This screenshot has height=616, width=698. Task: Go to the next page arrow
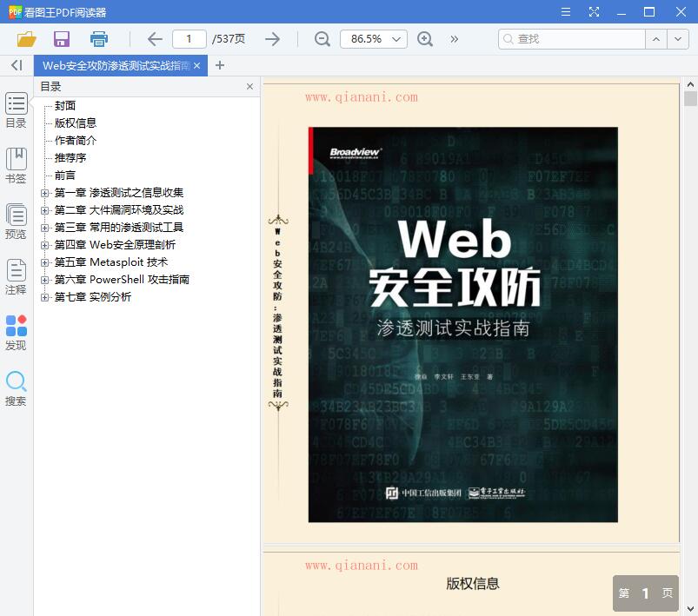click(272, 39)
